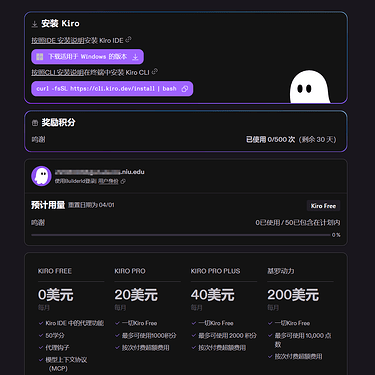375x375 pixels.
Task: Click checkmark beside 50学分
Action: [41, 335]
